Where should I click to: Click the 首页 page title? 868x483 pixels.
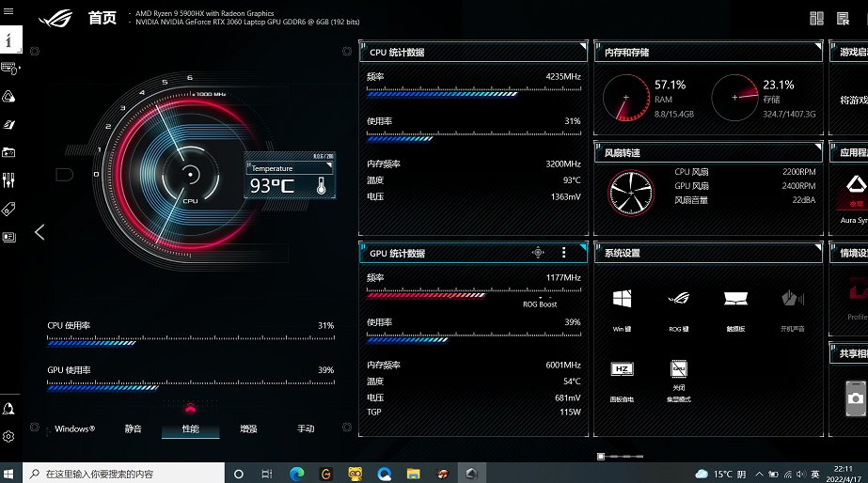pos(103,18)
